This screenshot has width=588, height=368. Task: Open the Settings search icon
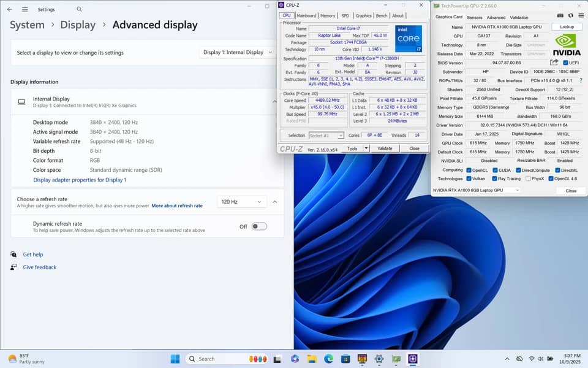tap(79, 9)
